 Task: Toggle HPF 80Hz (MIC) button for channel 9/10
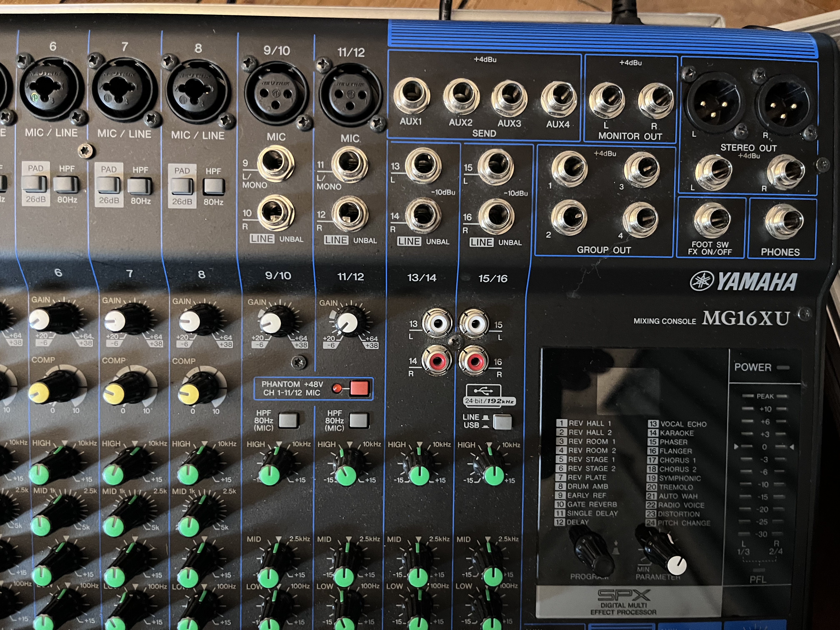pos(289,420)
